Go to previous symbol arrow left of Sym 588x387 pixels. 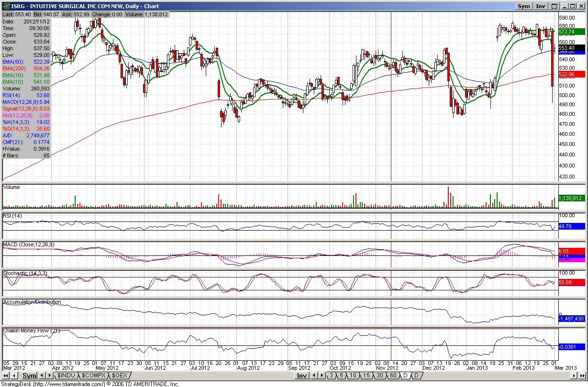tap(14, 376)
